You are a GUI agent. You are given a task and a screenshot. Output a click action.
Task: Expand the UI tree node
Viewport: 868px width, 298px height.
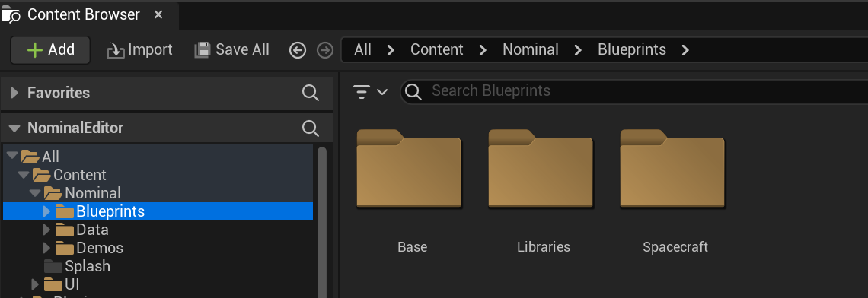click(x=35, y=284)
